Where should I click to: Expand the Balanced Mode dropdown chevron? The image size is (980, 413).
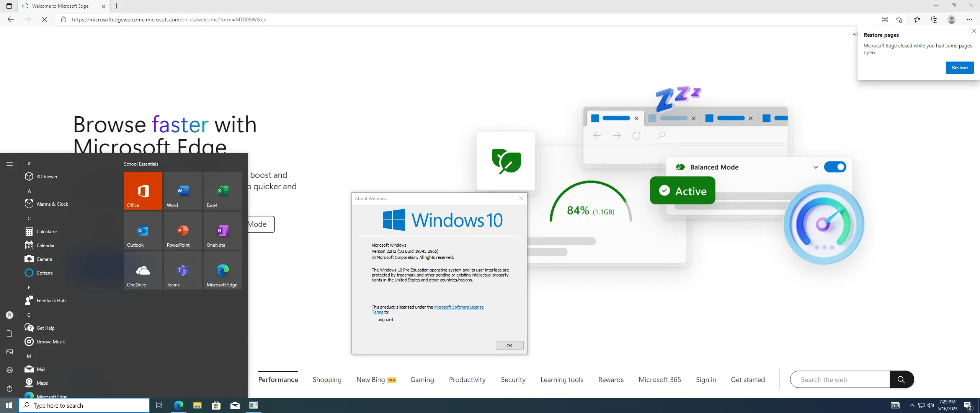816,167
